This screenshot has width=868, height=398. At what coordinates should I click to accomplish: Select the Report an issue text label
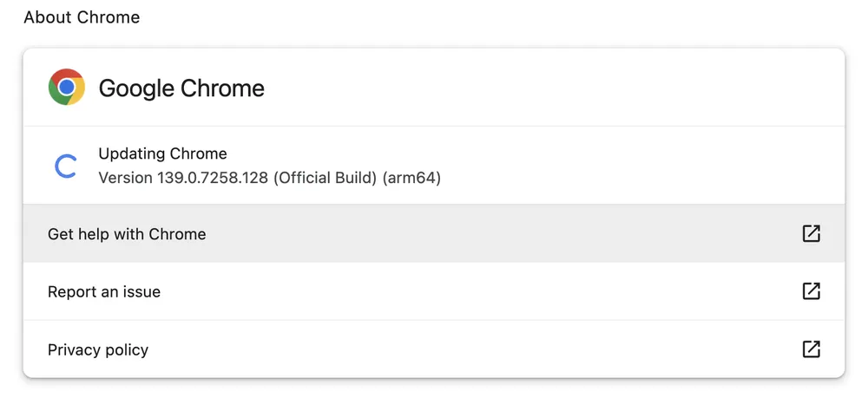tap(104, 292)
